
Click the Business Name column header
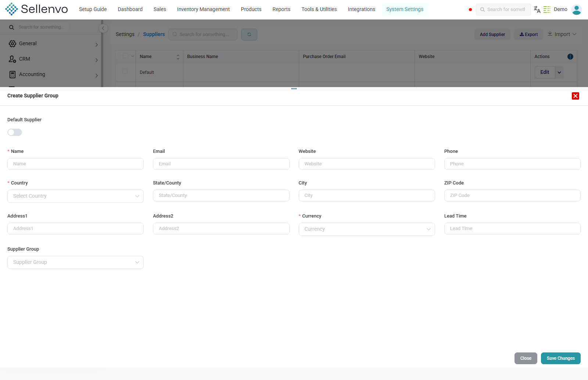tap(241, 57)
